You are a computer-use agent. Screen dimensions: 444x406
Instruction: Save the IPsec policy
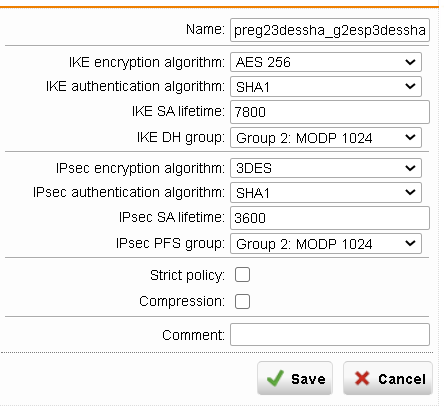pyautogui.click(x=295, y=378)
